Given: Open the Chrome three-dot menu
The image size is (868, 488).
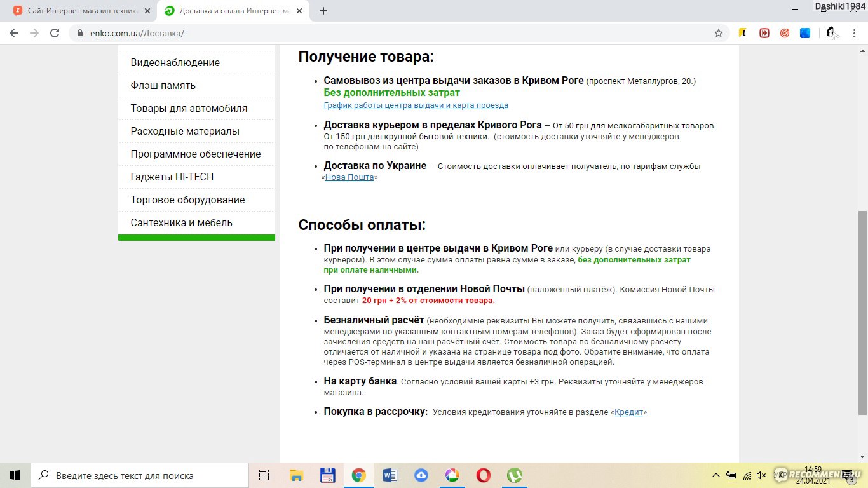Looking at the screenshot, I should [x=854, y=33].
